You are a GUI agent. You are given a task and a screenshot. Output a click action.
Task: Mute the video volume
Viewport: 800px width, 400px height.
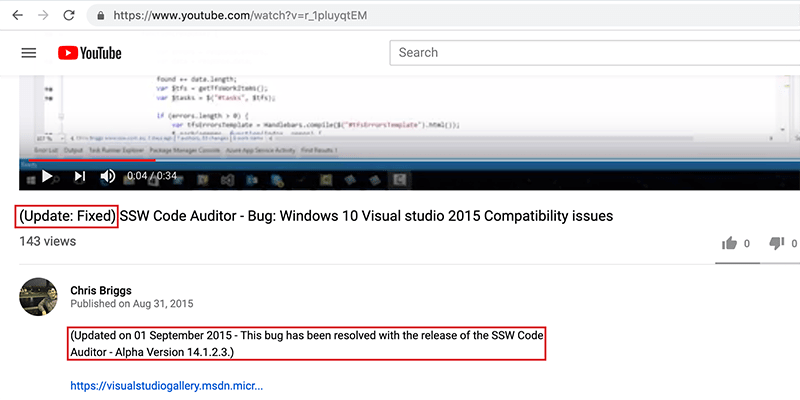click(x=108, y=176)
